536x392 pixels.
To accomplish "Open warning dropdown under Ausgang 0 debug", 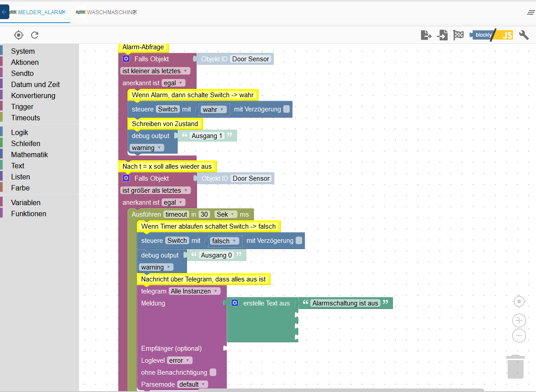I will [156, 267].
